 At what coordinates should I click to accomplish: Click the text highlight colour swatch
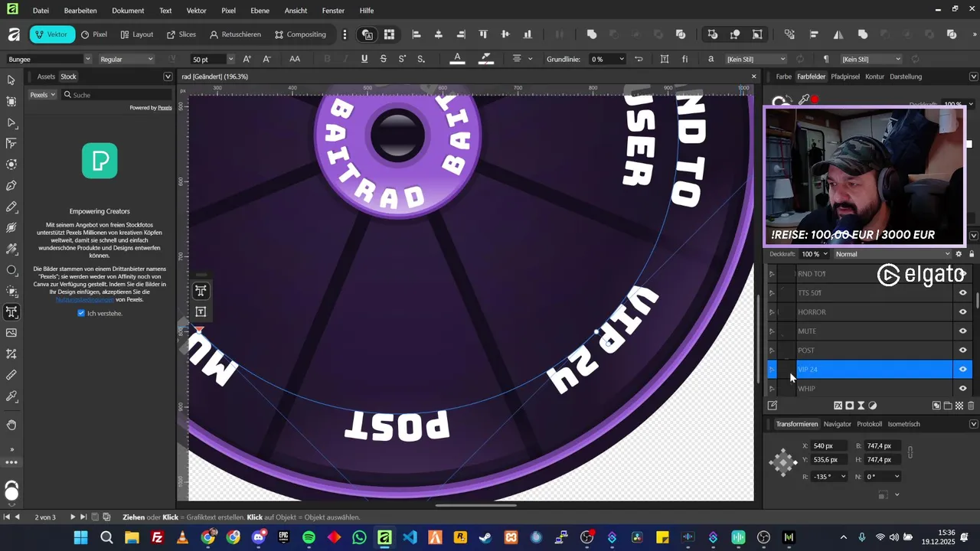click(485, 59)
